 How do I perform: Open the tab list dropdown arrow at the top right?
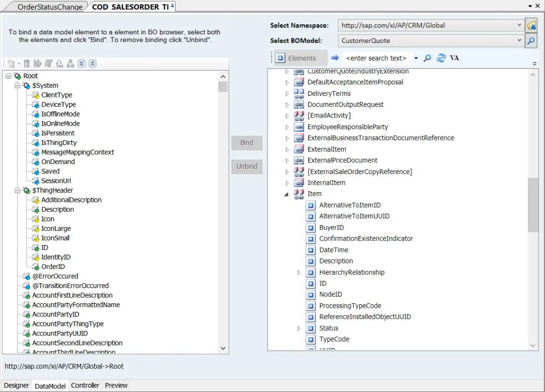click(x=530, y=6)
